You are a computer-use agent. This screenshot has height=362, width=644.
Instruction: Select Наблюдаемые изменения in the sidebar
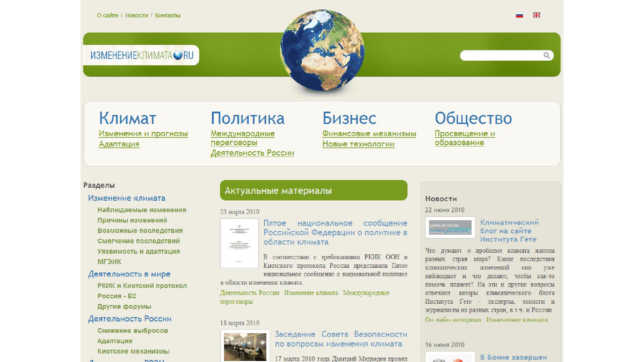[142, 210]
